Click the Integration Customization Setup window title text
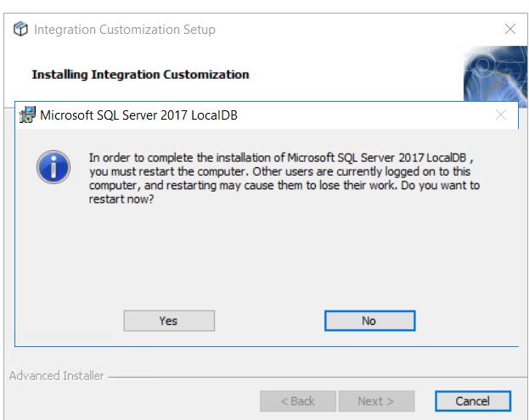529x420 pixels. point(124,30)
